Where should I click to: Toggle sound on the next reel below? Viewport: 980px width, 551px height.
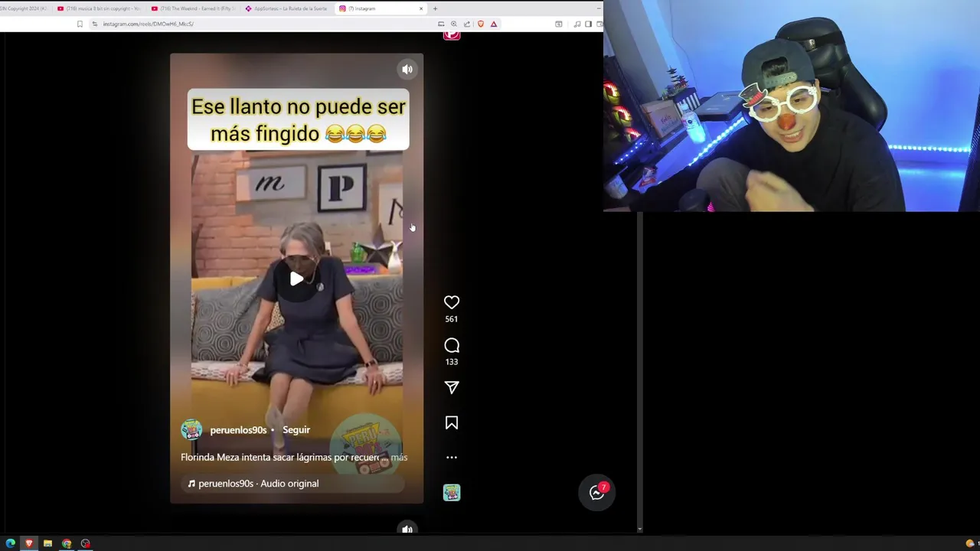[x=407, y=529]
